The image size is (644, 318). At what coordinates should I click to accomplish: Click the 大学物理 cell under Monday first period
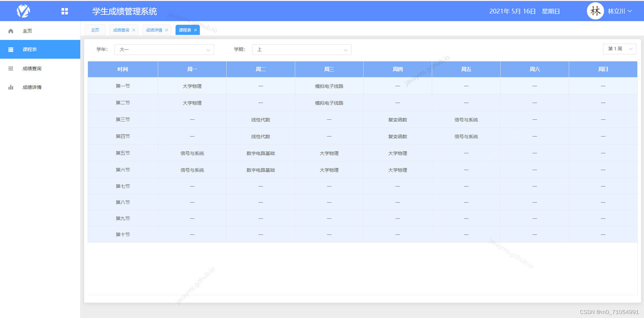click(x=192, y=86)
